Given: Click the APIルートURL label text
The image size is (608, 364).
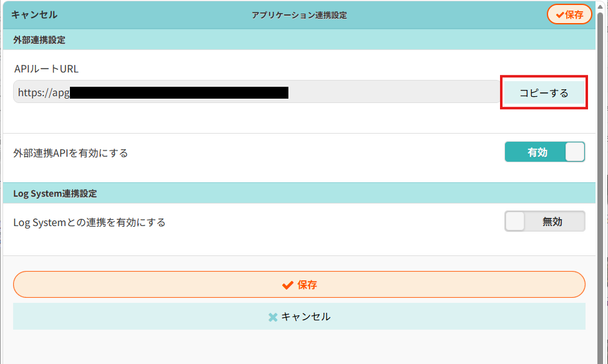Looking at the screenshot, I should [x=46, y=69].
